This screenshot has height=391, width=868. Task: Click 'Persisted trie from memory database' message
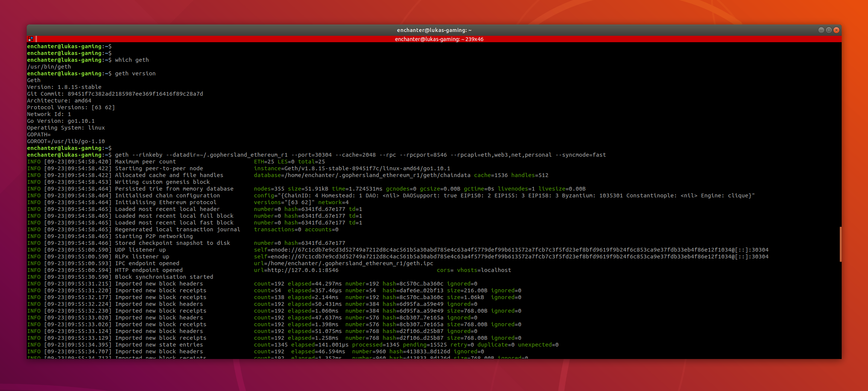point(174,189)
